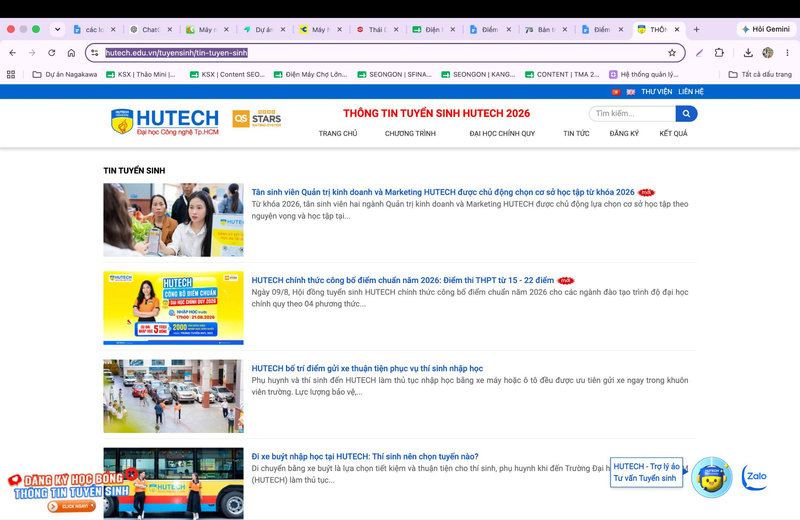This screenshot has width=800, height=520.
Task: Reload the current HUTECH page
Action: 52,53
